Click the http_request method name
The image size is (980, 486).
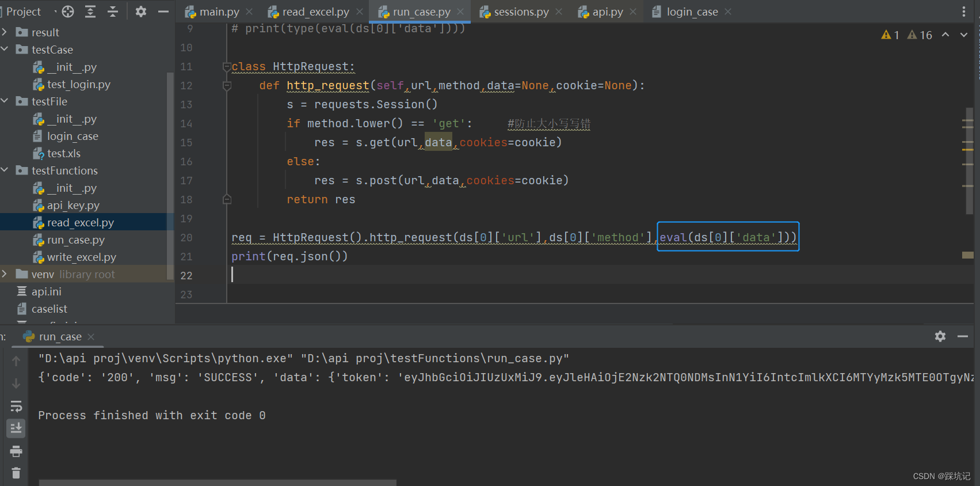328,86
